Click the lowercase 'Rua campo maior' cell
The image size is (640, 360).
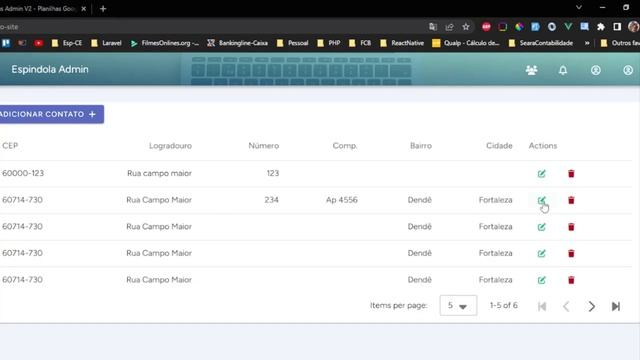[x=159, y=173]
